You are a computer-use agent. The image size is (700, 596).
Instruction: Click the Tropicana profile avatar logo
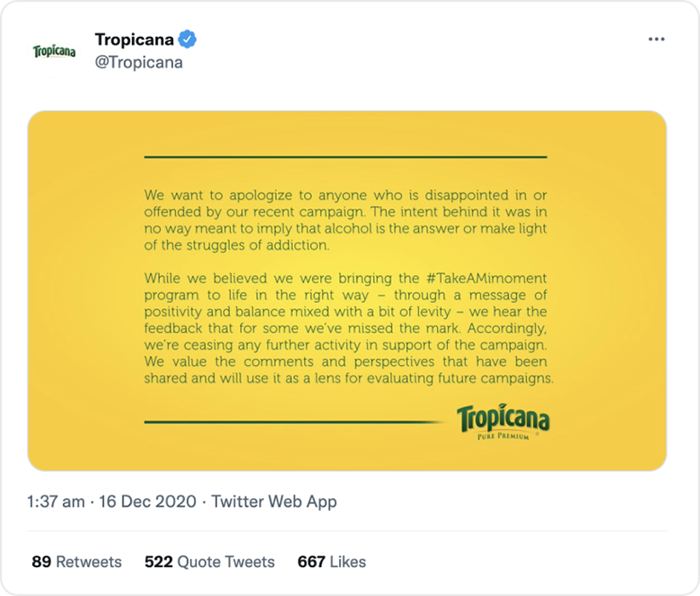click(54, 52)
